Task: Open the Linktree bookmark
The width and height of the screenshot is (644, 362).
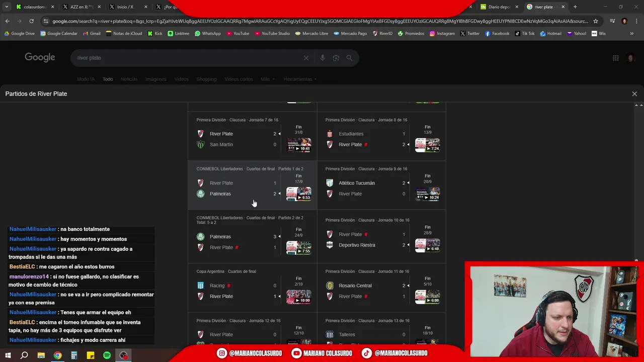Action: [x=179, y=34]
